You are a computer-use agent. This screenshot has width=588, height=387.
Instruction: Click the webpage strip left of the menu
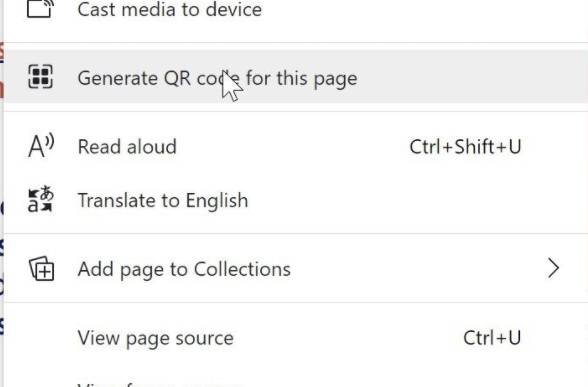[2, 194]
